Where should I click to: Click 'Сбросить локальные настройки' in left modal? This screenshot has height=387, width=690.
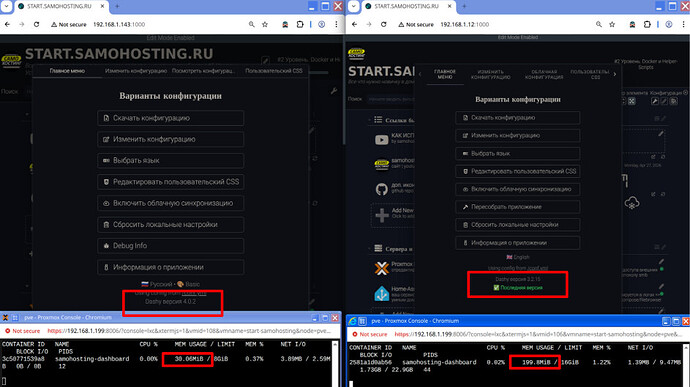[171, 225]
